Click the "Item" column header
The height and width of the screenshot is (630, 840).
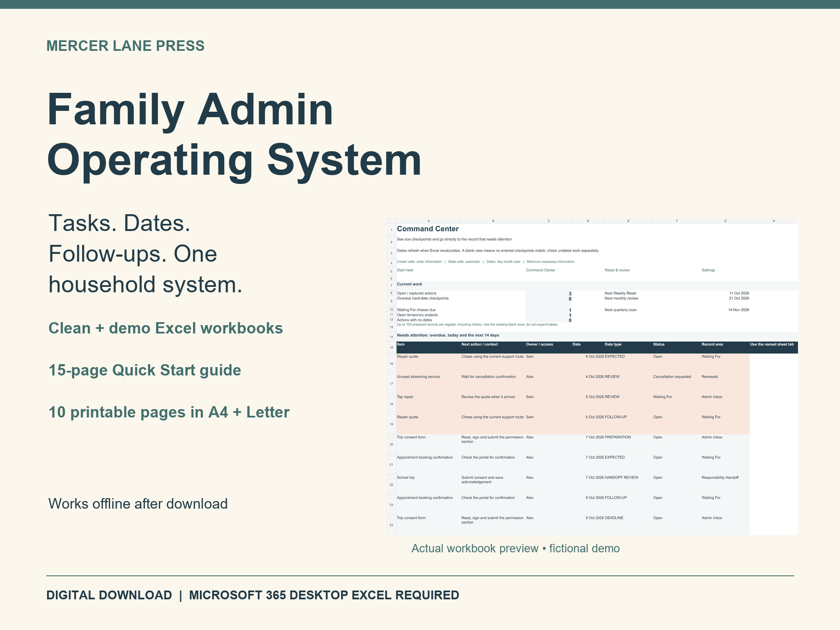pyautogui.click(x=401, y=344)
